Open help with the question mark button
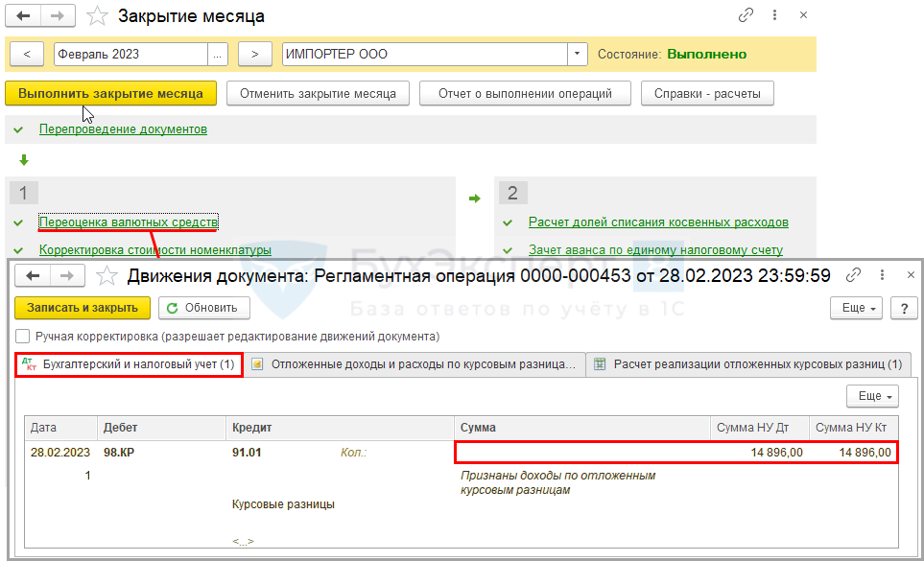The image size is (924, 561). 904,308
